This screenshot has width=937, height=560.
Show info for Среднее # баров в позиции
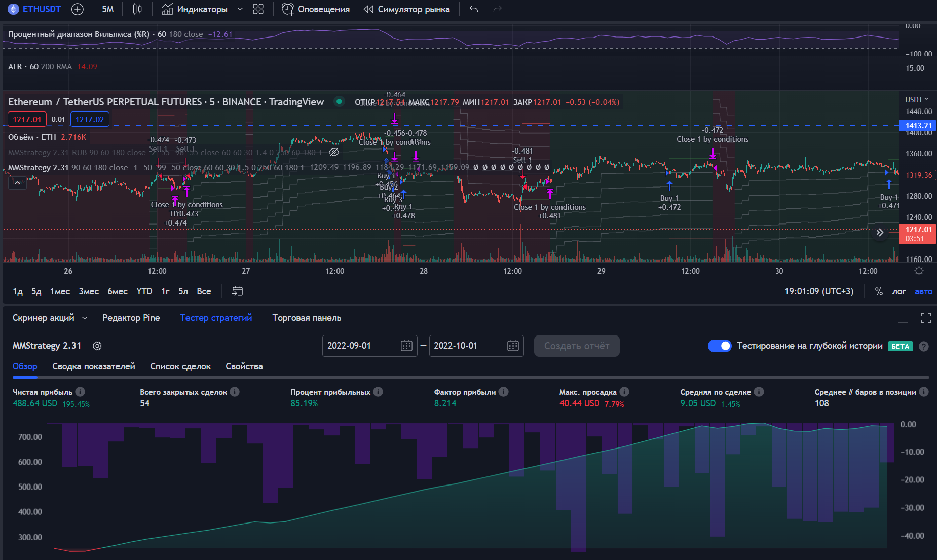(x=924, y=392)
